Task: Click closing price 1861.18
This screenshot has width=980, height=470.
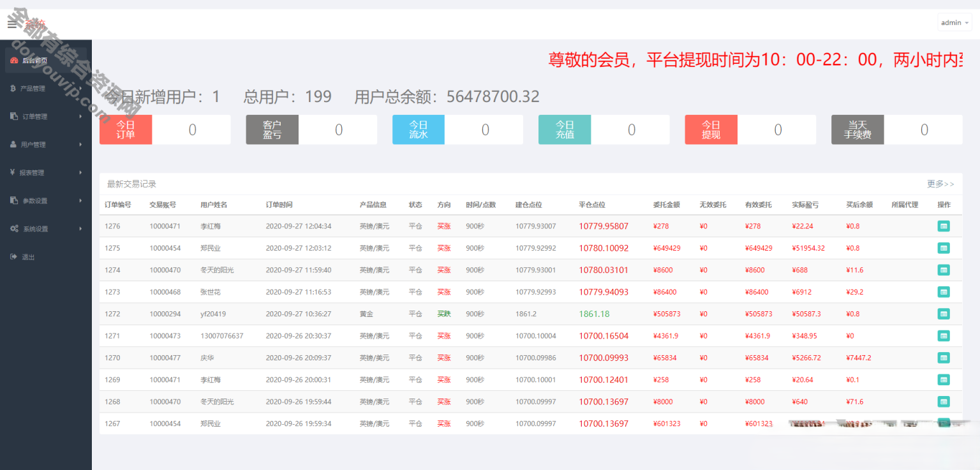Action: tap(594, 314)
